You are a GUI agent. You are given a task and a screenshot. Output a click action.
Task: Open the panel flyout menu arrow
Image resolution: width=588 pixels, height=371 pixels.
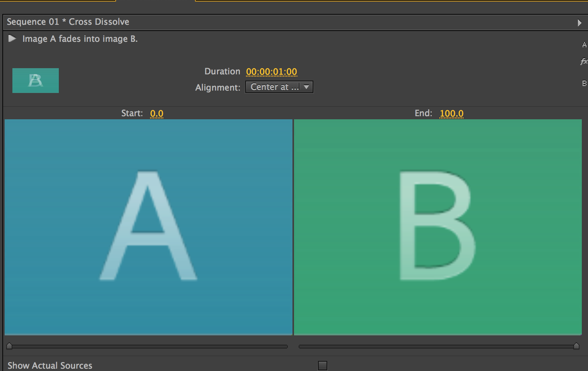point(579,23)
